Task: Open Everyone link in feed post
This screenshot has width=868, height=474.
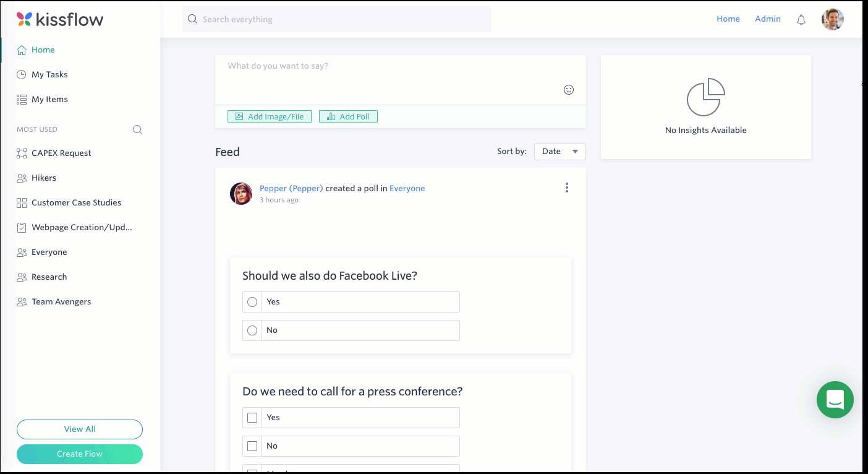Action: click(x=407, y=189)
